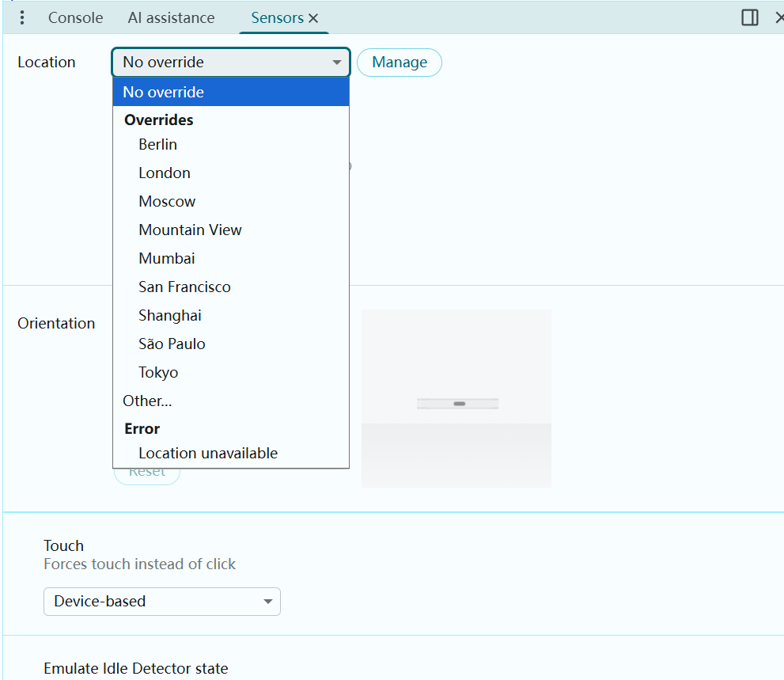Select San Francisco location override
The height and width of the screenshot is (680, 784).
(184, 287)
